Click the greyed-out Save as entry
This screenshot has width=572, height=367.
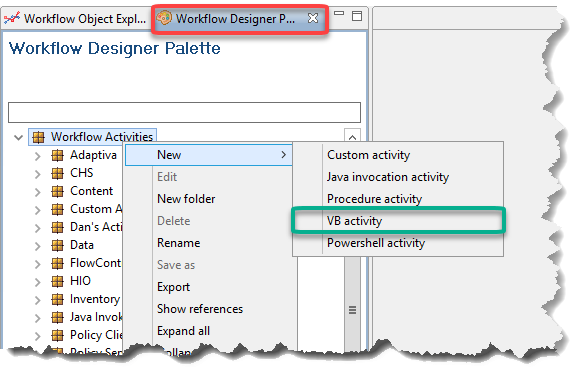point(209,265)
